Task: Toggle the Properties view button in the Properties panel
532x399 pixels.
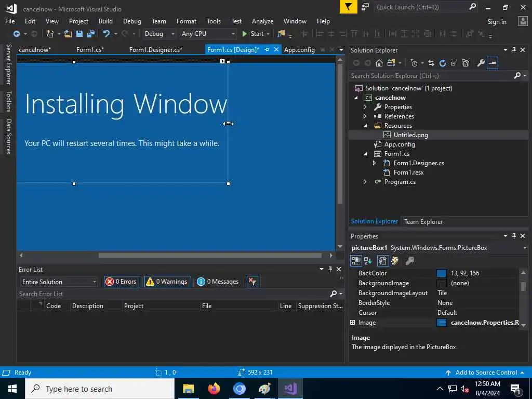Action: point(382,261)
